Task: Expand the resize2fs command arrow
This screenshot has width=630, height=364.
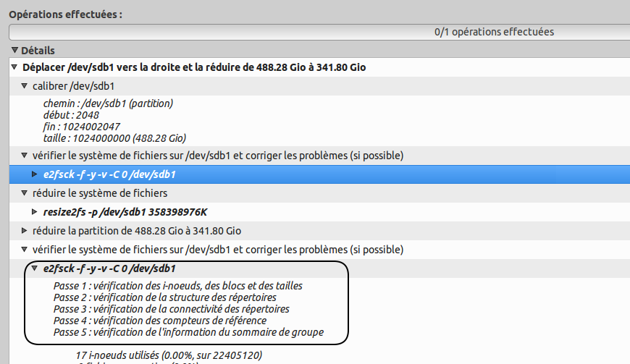Action: (35, 212)
